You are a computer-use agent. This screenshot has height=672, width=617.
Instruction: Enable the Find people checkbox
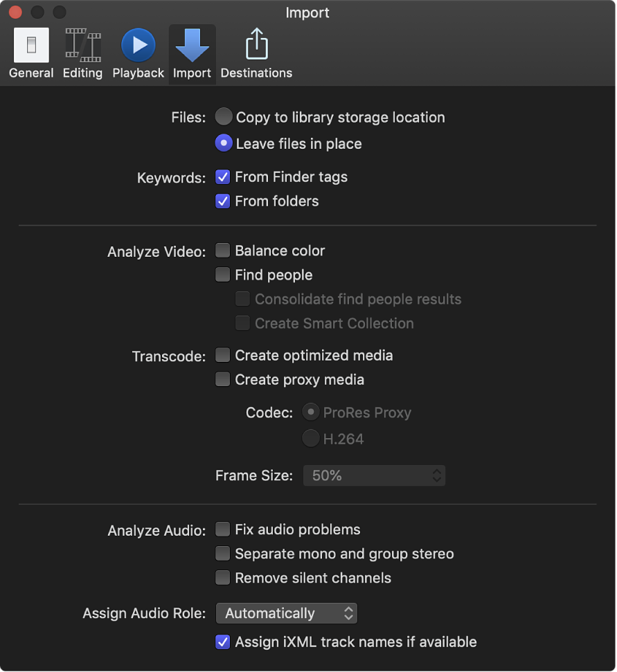[223, 275]
